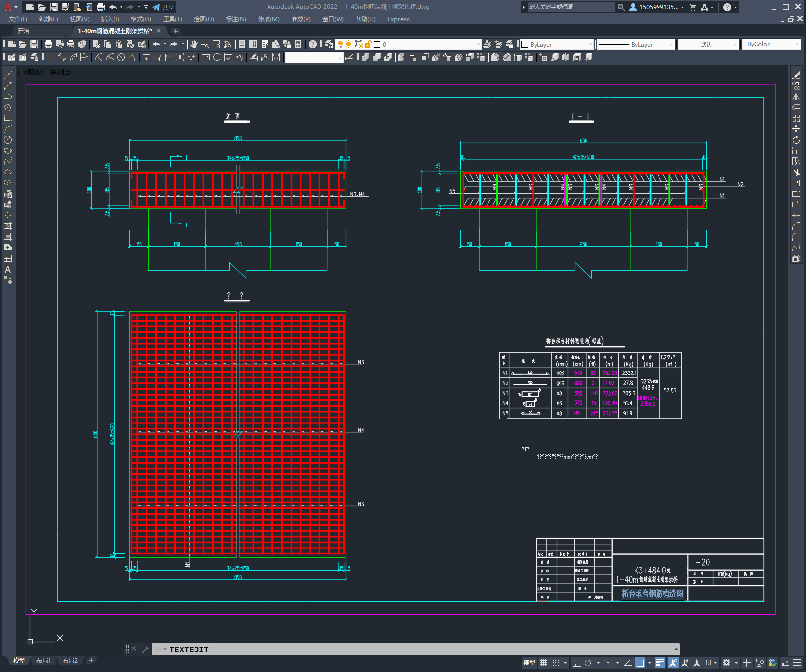
Task: Toggle grid display in status bar
Action: click(543, 663)
